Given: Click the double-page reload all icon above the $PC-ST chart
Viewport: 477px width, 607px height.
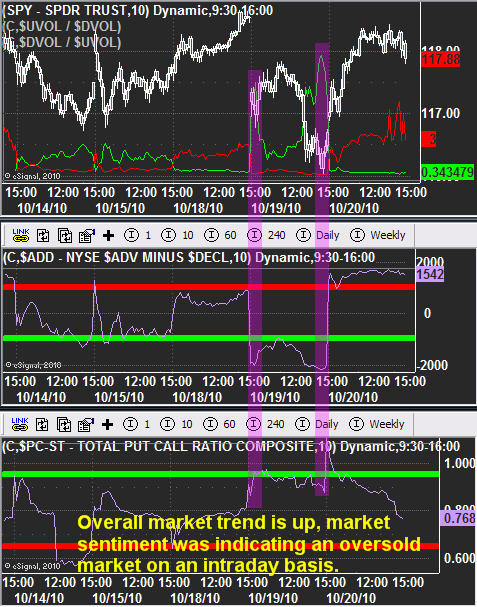Looking at the screenshot, I should (x=64, y=425).
